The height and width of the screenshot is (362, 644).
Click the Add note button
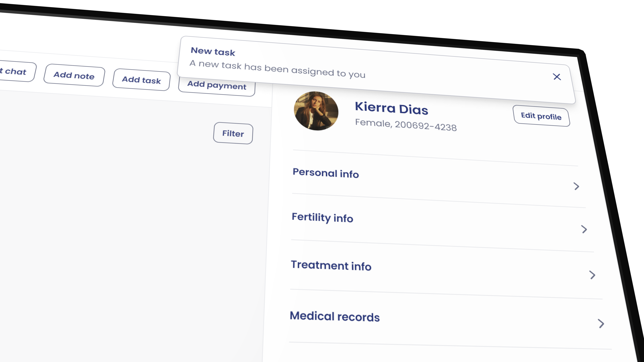click(x=74, y=75)
